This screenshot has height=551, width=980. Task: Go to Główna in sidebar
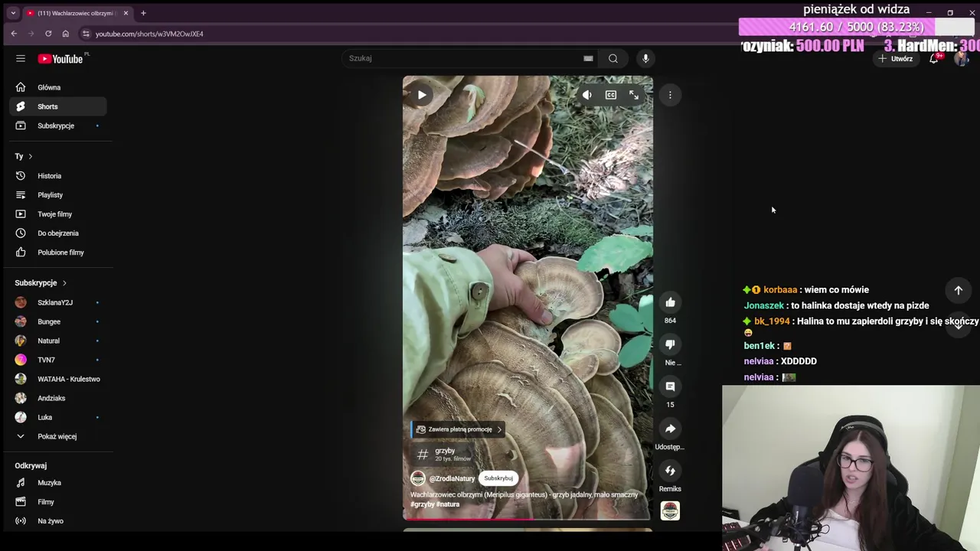pyautogui.click(x=58, y=87)
